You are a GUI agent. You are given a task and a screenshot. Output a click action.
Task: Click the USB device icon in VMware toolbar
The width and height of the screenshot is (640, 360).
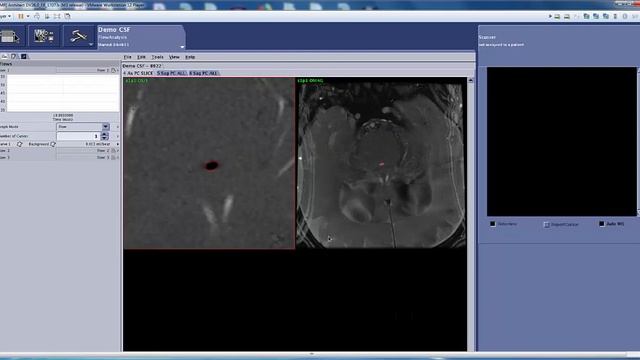(616, 16)
